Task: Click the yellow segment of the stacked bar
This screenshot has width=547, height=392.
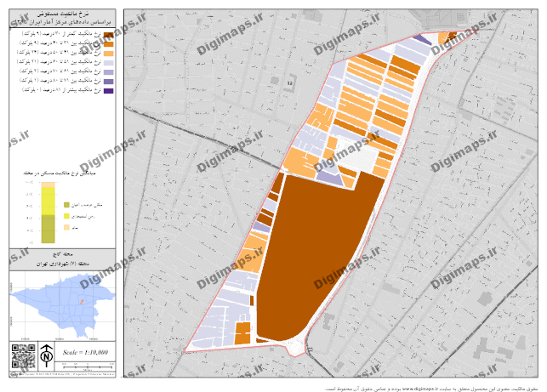Action: [x=48, y=201]
